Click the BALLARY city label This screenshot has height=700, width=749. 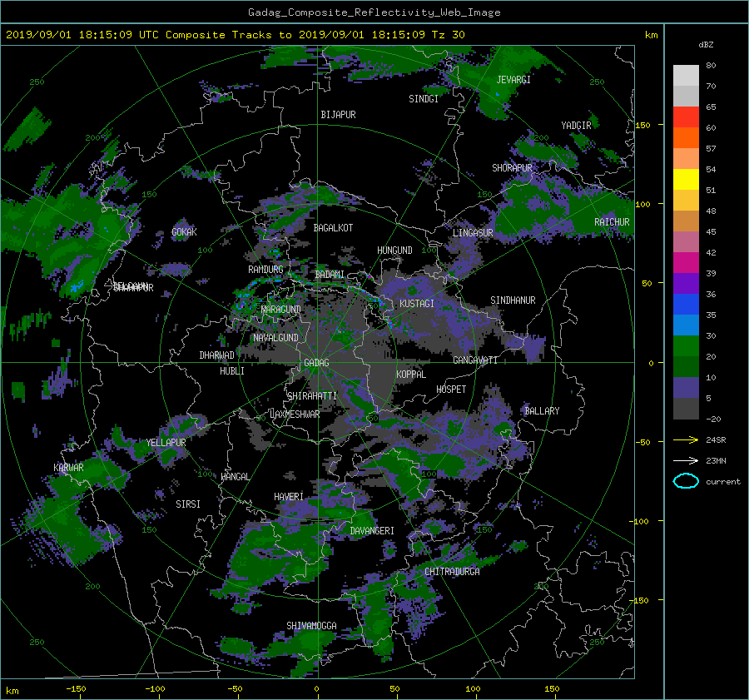tap(542, 411)
